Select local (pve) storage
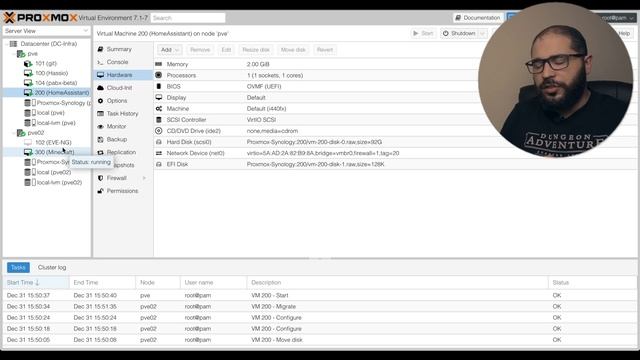Image resolution: width=640 pixels, height=360 pixels. (x=44, y=113)
